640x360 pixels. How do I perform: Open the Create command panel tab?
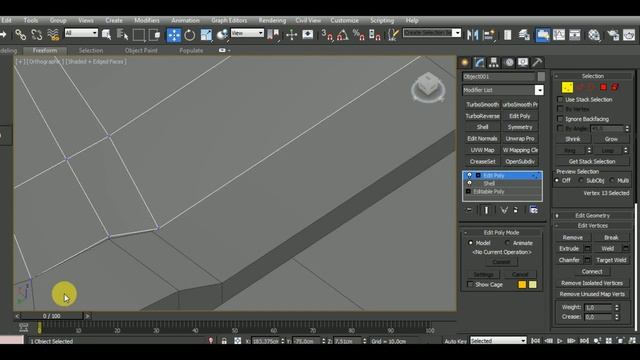coord(464,62)
